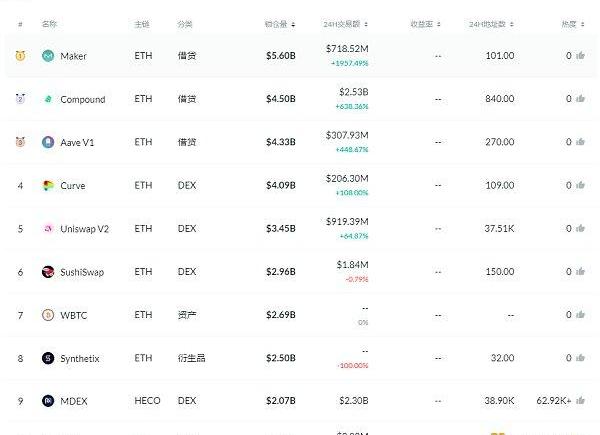Click the 38.90K addresses value
Viewport: 600px width, 435px height.
tap(499, 401)
